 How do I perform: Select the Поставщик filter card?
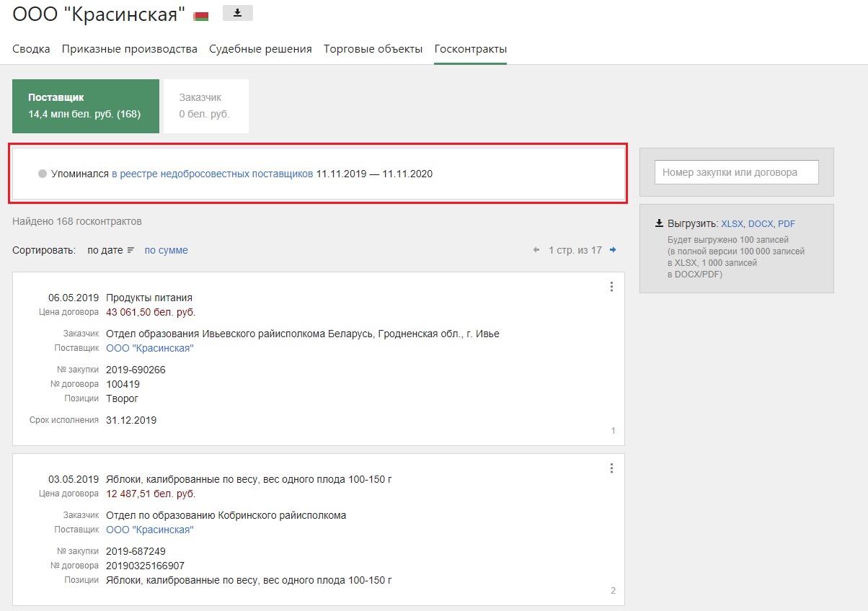coord(86,106)
